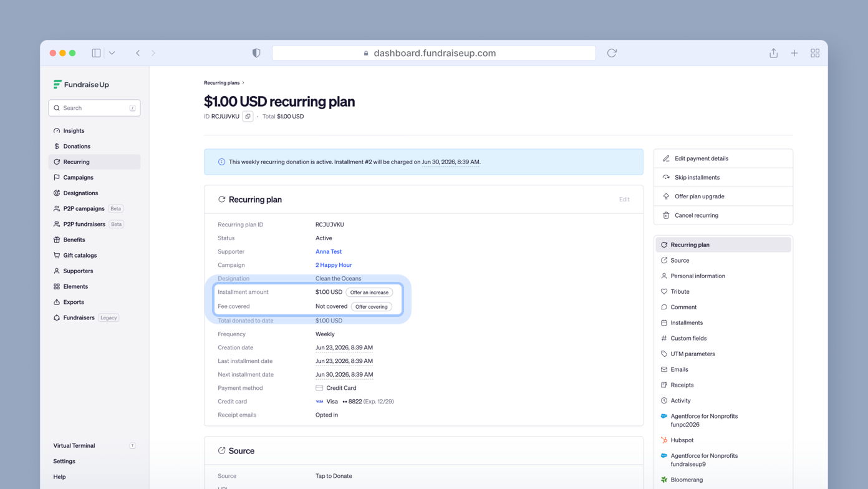868x489 pixels.
Task: Focus the sidebar Search field
Action: click(x=94, y=108)
